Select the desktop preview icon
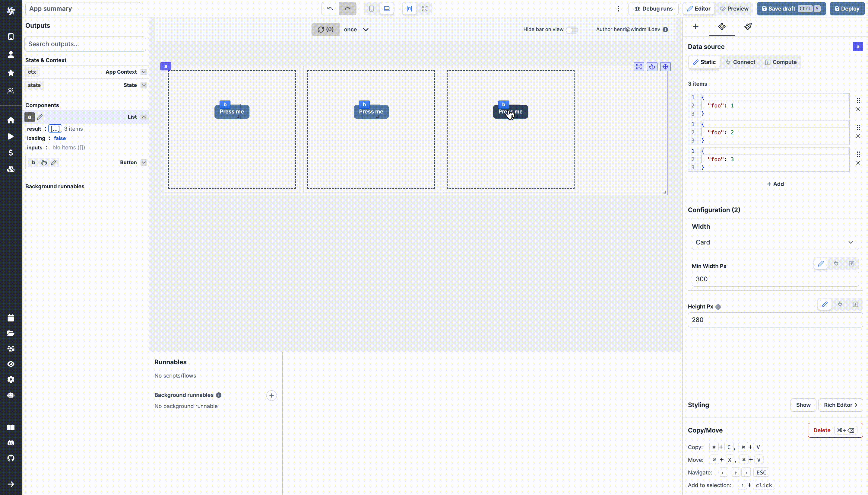The width and height of the screenshot is (868, 495). click(387, 8)
